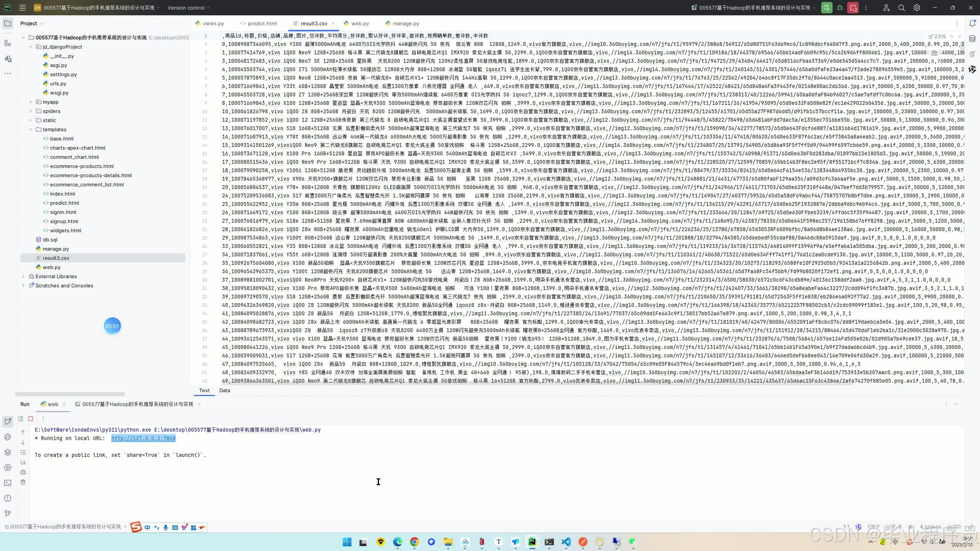Viewport: 980px width, 551px height.
Task: Click the UTF-8 encoding widget
Action: (x=893, y=527)
